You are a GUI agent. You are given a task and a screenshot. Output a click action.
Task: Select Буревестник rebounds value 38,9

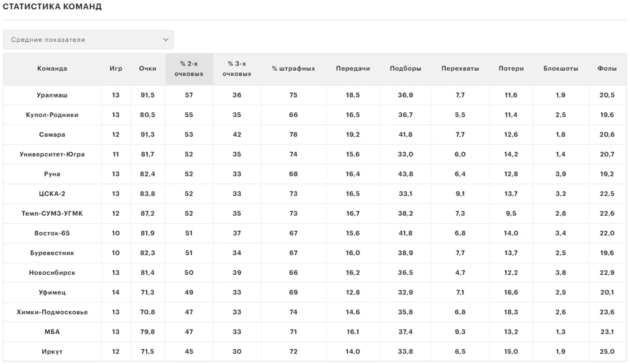(406, 253)
